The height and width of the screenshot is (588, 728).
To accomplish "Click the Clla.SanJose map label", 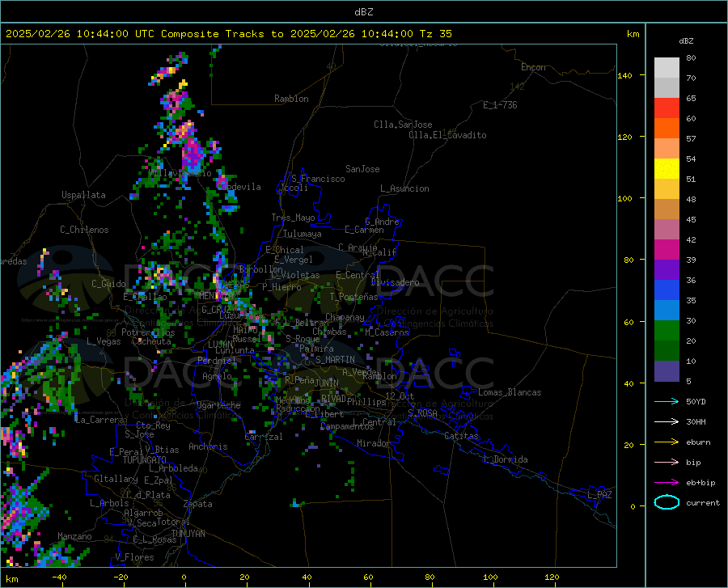I will 403,125.
